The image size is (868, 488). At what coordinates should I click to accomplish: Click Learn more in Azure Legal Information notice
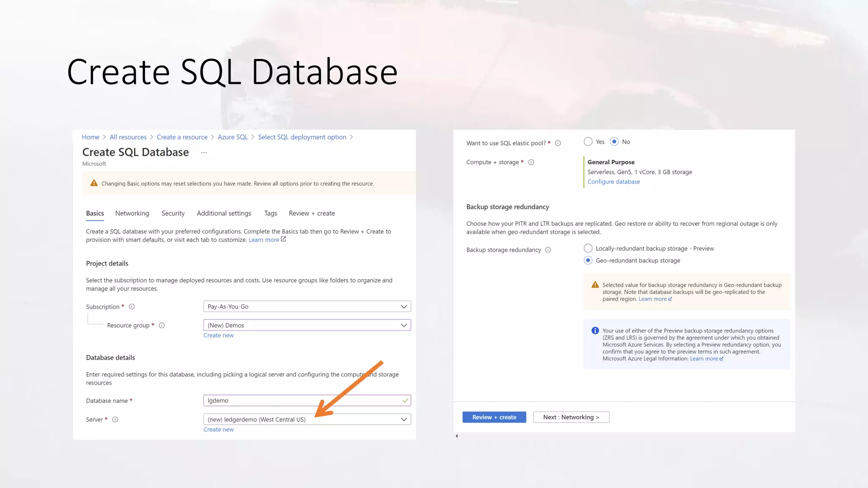pyautogui.click(x=704, y=359)
